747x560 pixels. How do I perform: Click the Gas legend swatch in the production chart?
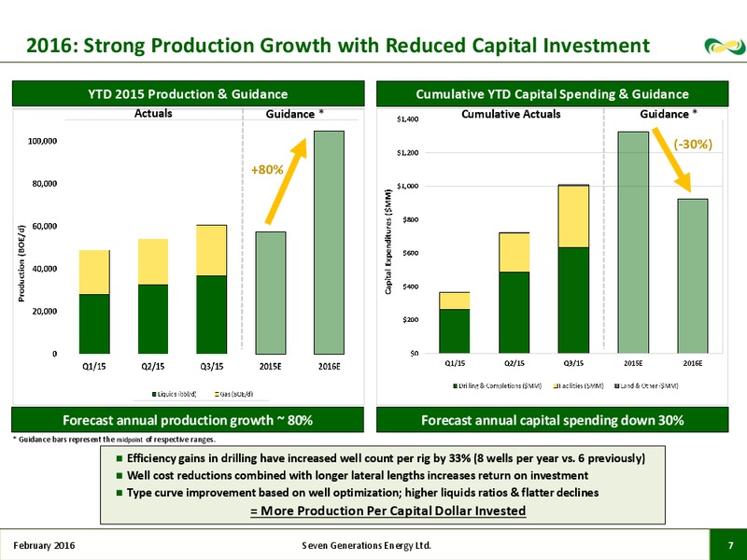tap(217, 394)
